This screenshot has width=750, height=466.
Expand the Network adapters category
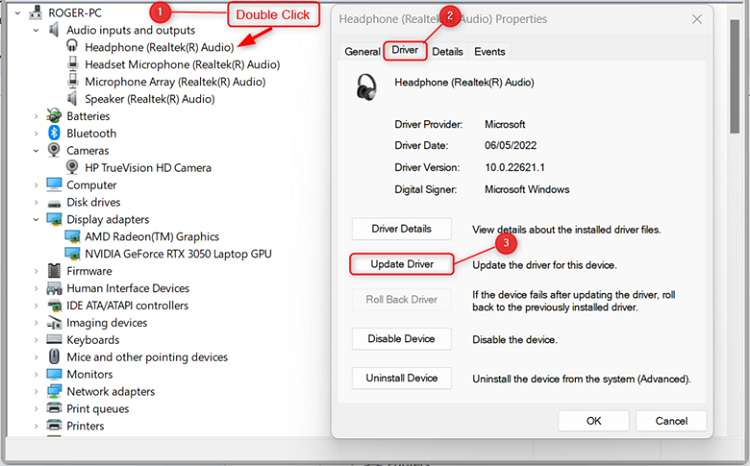36,392
